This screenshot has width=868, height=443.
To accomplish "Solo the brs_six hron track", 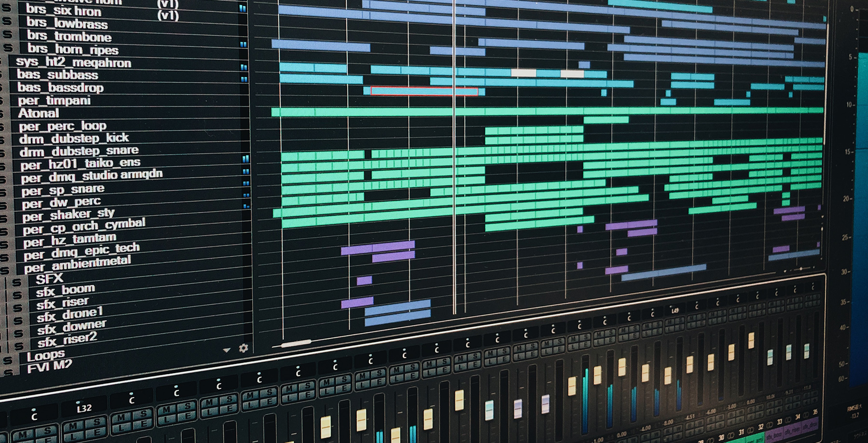I will tap(6, 9).
